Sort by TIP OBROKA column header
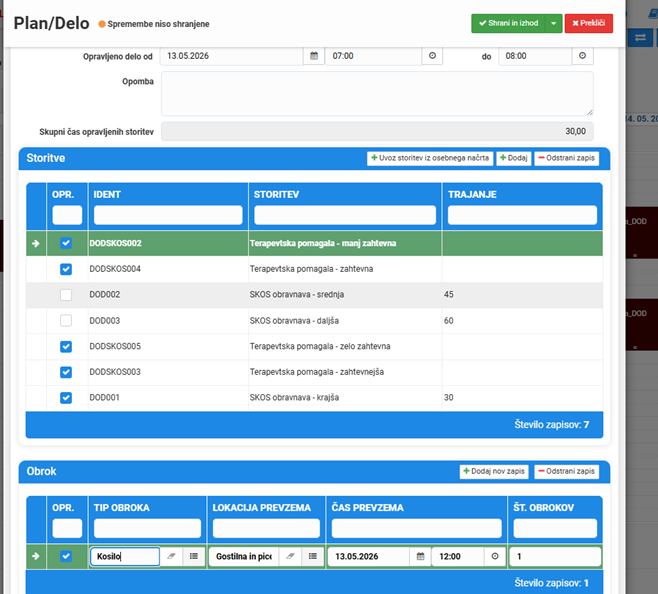 pos(121,508)
